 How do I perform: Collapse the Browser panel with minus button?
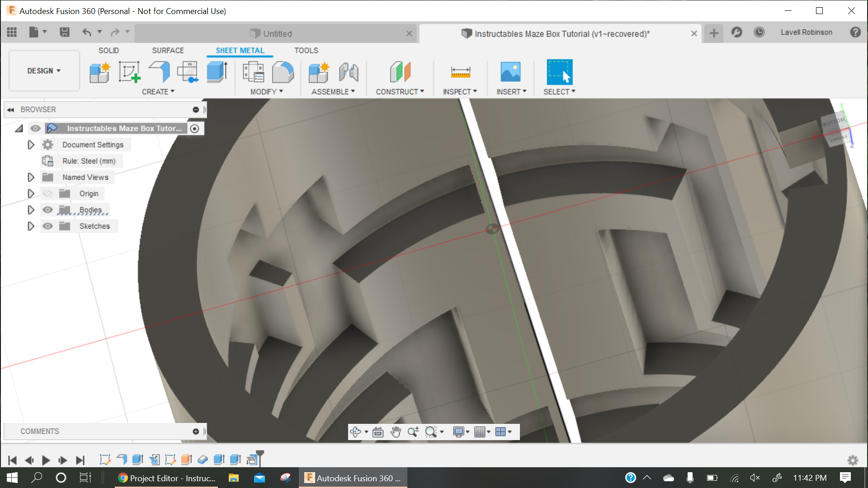coord(196,110)
